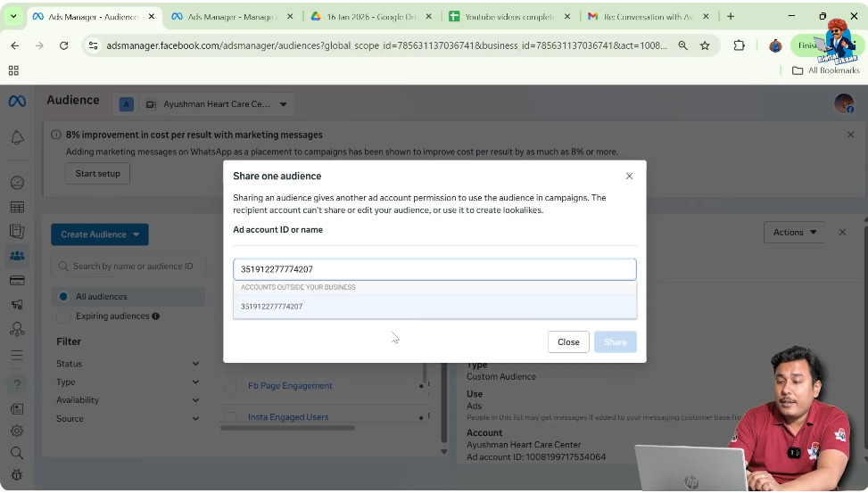Image resolution: width=868 pixels, height=493 pixels.
Task: Check the Fb Page Engagement checkbox
Action: [x=231, y=386]
